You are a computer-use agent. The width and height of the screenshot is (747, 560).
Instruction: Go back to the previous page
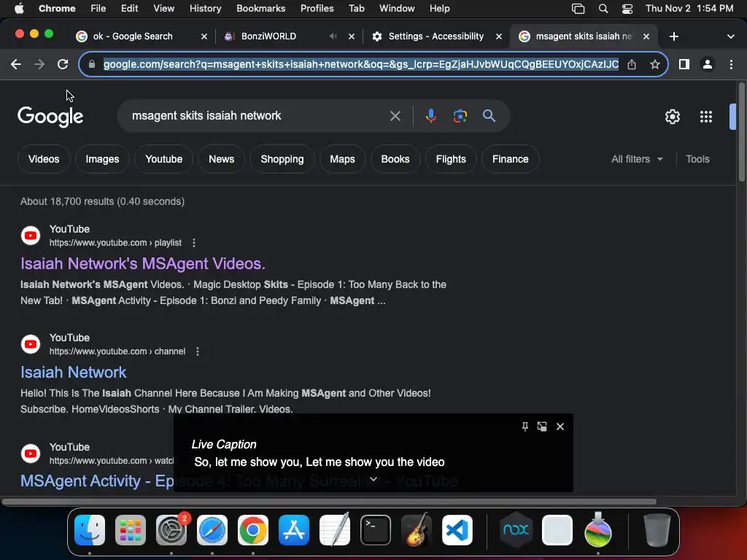click(16, 64)
